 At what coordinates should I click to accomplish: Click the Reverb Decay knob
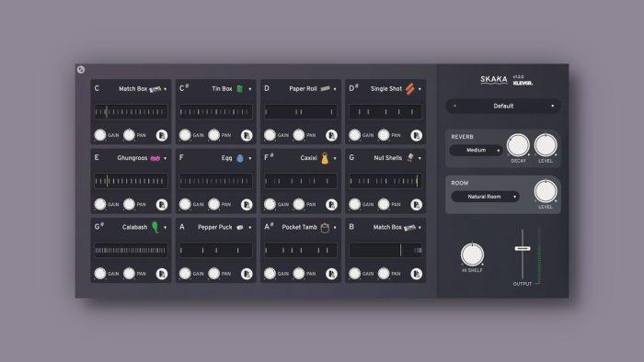click(x=518, y=145)
